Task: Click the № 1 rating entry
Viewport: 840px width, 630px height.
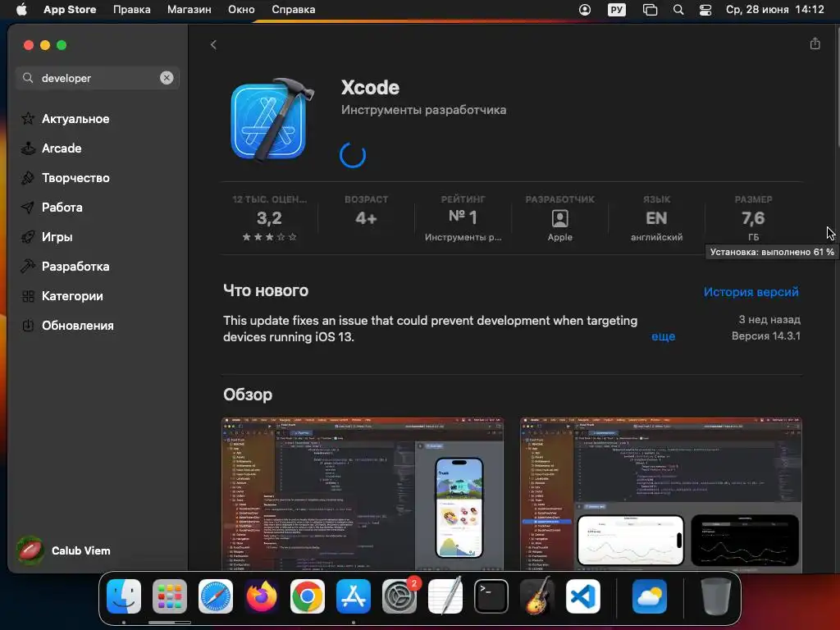Action: tap(463, 217)
